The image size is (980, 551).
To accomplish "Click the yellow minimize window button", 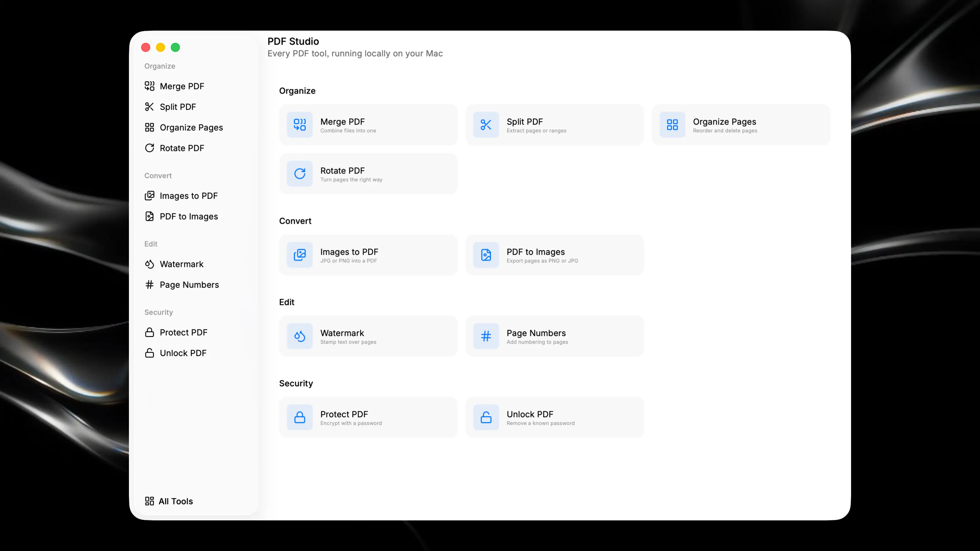I will (160, 47).
